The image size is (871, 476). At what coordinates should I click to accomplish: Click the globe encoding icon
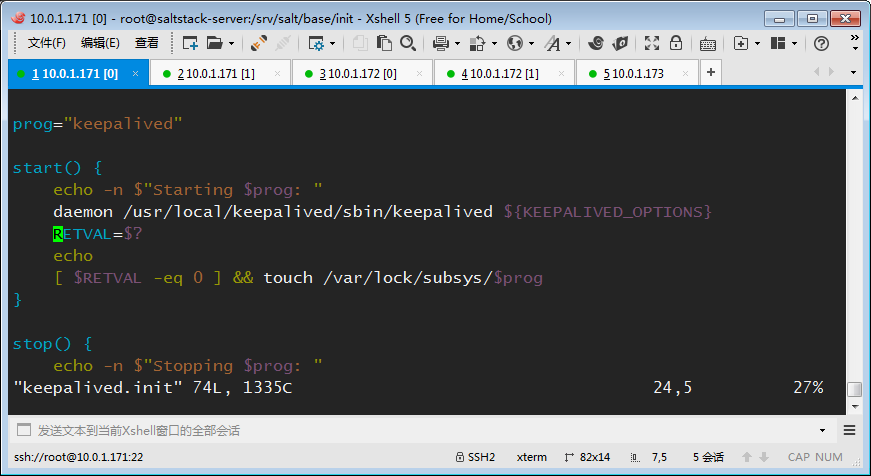pyautogui.click(x=515, y=43)
